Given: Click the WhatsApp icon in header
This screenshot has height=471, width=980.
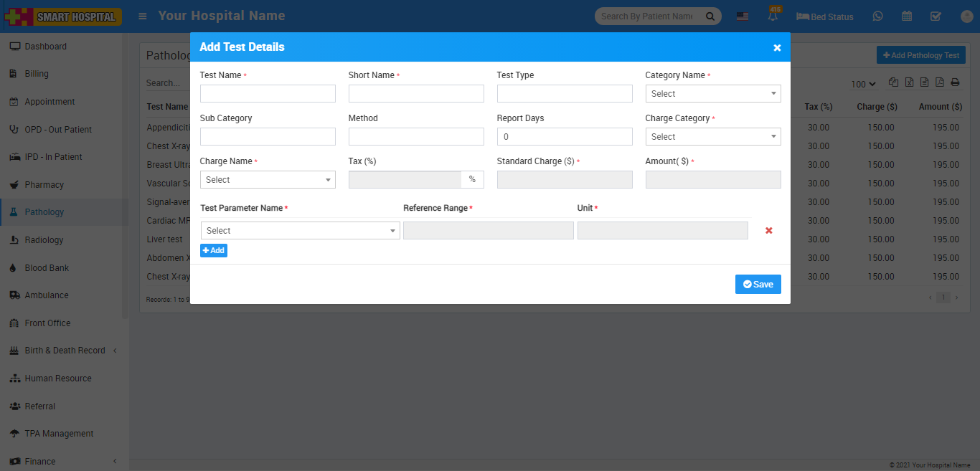Looking at the screenshot, I should [x=877, y=16].
